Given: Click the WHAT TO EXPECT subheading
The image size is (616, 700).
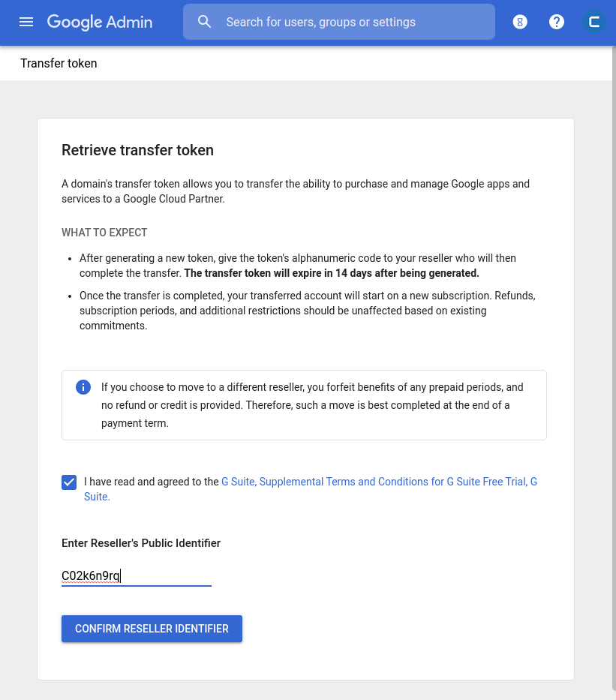Looking at the screenshot, I should pyautogui.click(x=104, y=233).
